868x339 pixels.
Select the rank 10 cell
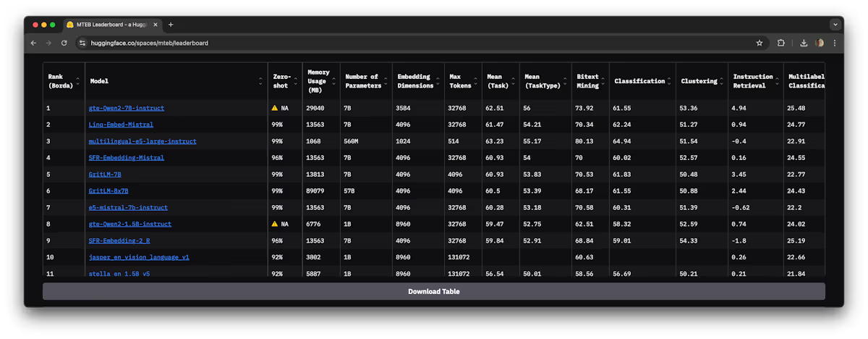coord(50,257)
